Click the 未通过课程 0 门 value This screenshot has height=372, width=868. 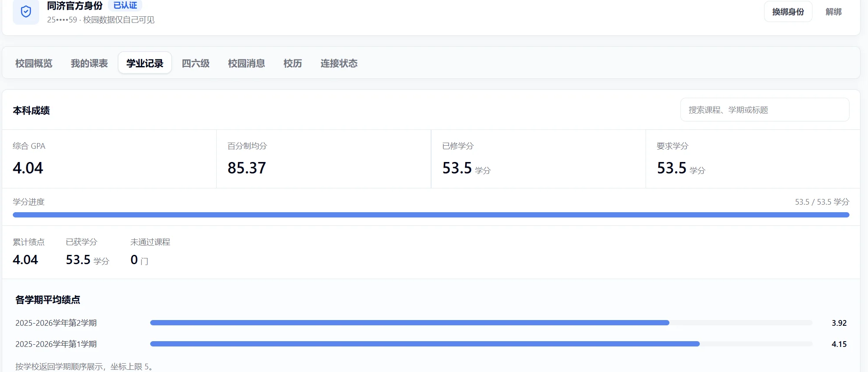tap(139, 260)
